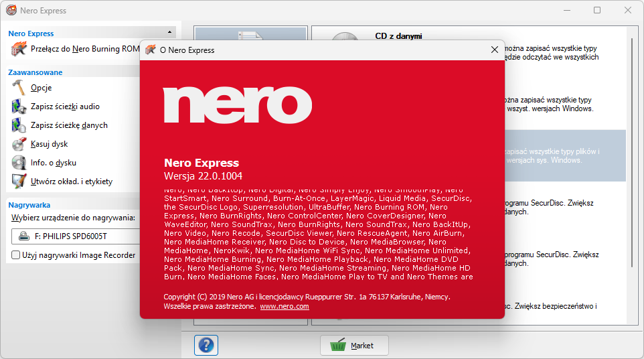This screenshot has height=359, width=644.
Task: Click the Nero Burning ROM switch icon
Action: click(19, 50)
